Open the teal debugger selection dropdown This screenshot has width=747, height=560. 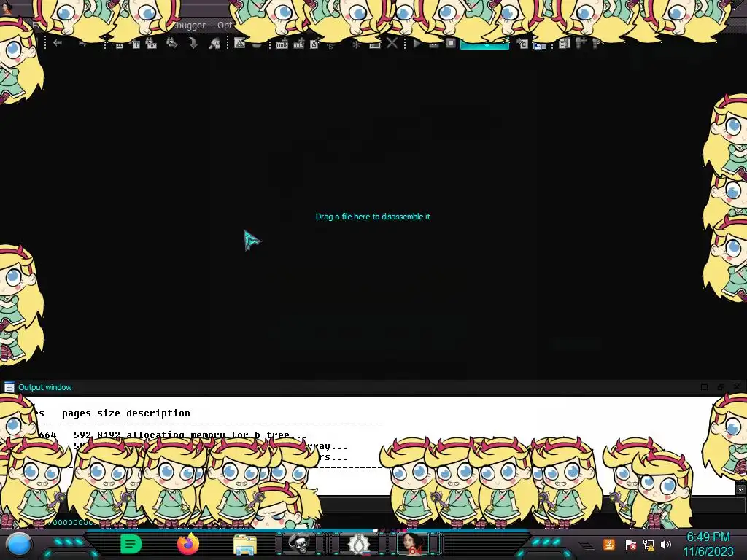(x=484, y=44)
